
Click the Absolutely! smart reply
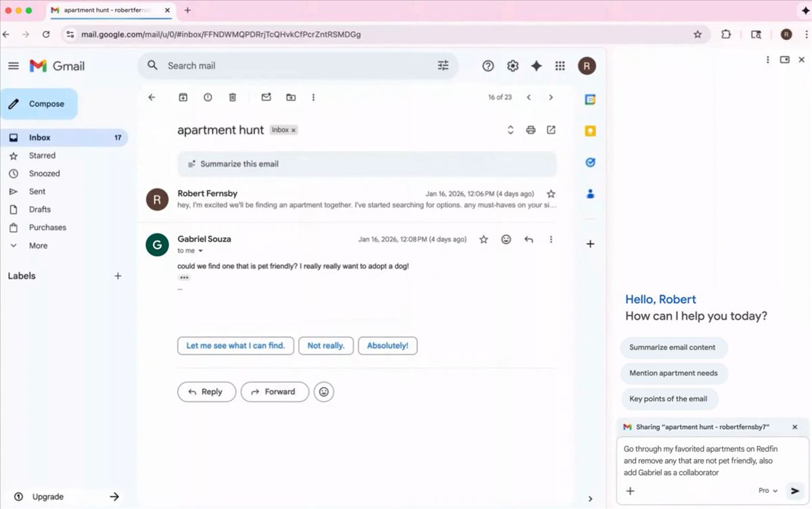[387, 345]
